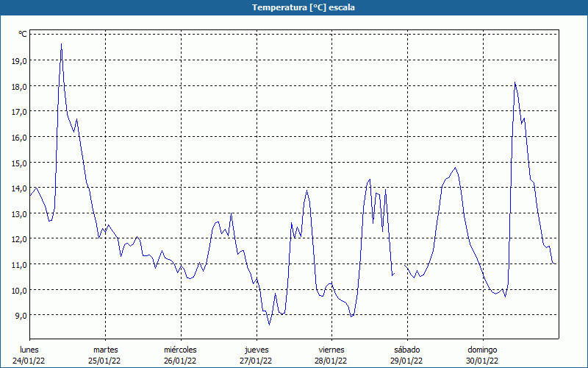
Task: Click the 10,0 y-axis label
Action: pyautogui.click(x=19, y=290)
